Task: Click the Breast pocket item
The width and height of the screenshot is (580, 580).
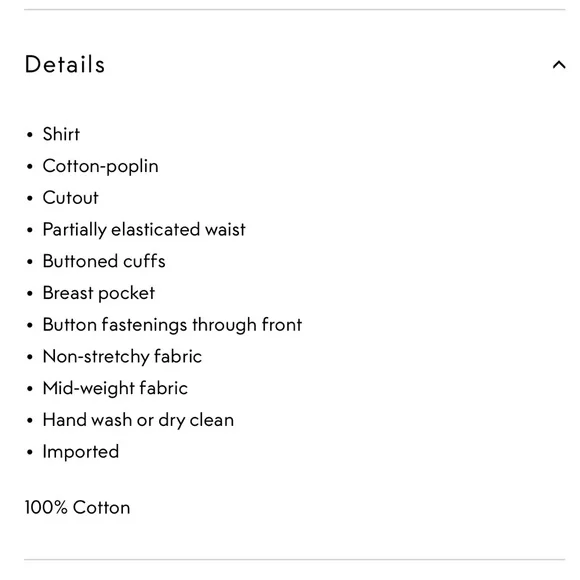Action: click(99, 293)
